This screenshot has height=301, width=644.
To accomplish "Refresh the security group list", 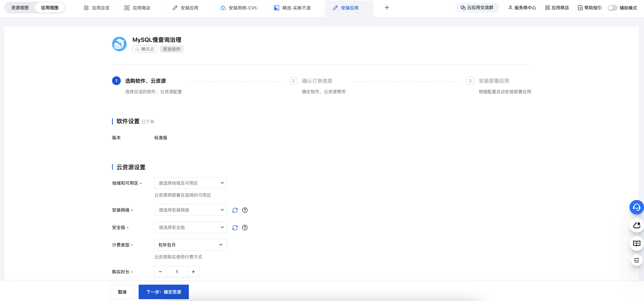I will (x=235, y=228).
